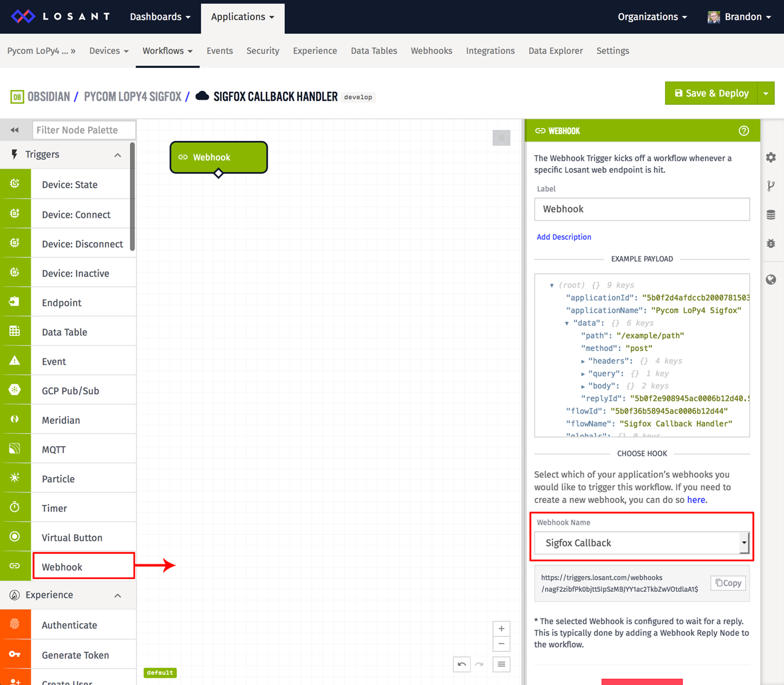Open the canvas options list menu icon

[501, 664]
